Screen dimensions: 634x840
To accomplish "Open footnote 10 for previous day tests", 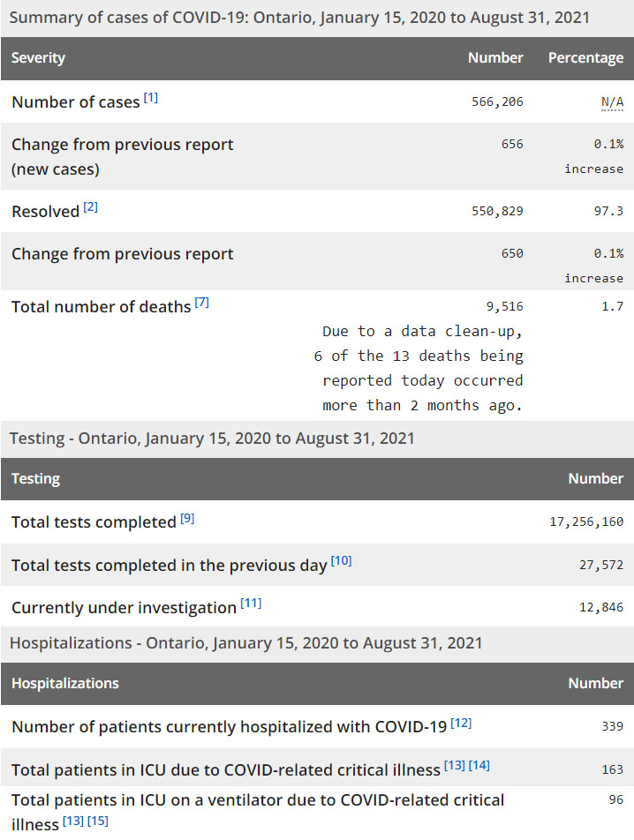I will pos(341,560).
